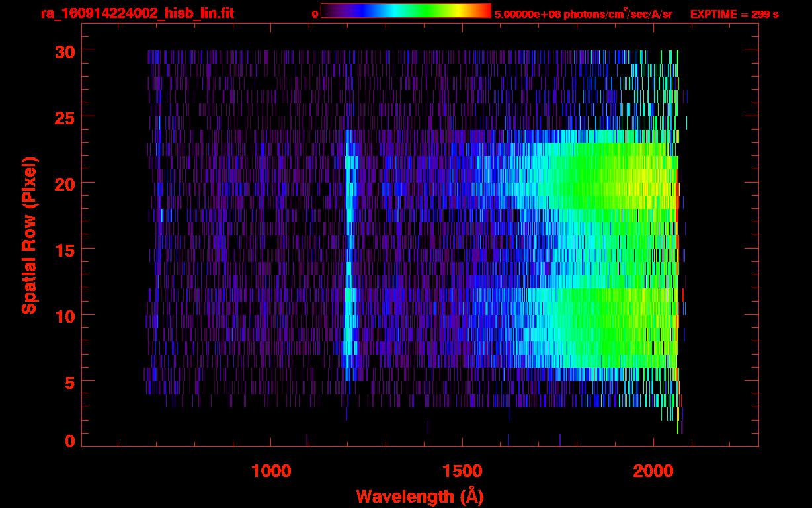812x508 pixels.
Task: Click the filename ra_160914224002_hisb_lin.fit
Action: 137,13
